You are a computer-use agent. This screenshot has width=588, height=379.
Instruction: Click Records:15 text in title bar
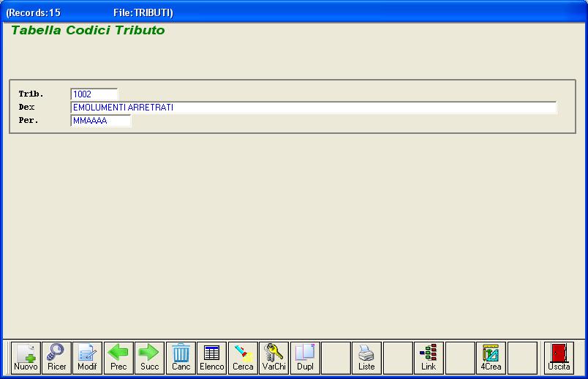[x=33, y=12]
